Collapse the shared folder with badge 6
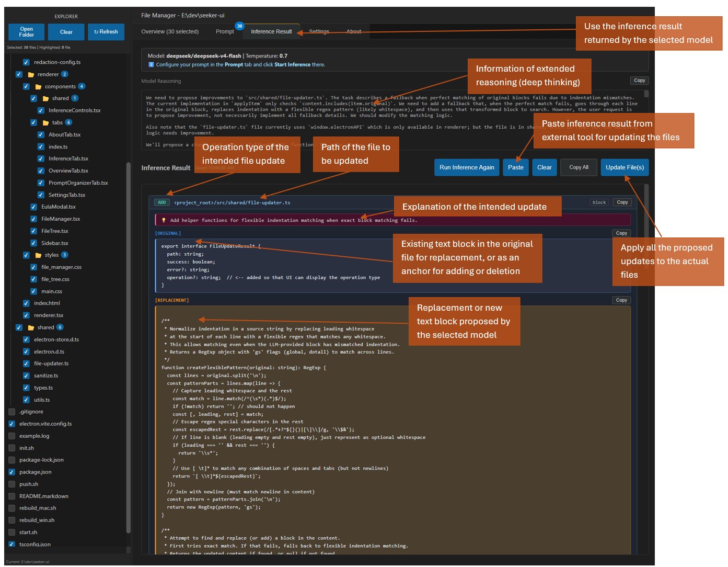728x567 pixels. (45, 327)
